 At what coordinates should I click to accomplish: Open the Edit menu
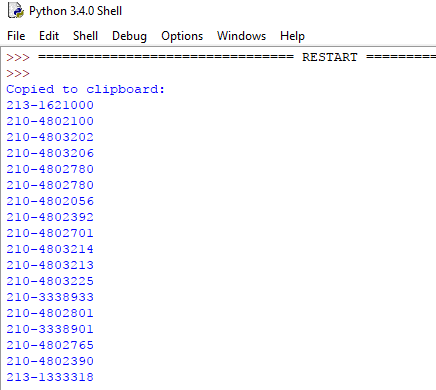click(49, 36)
